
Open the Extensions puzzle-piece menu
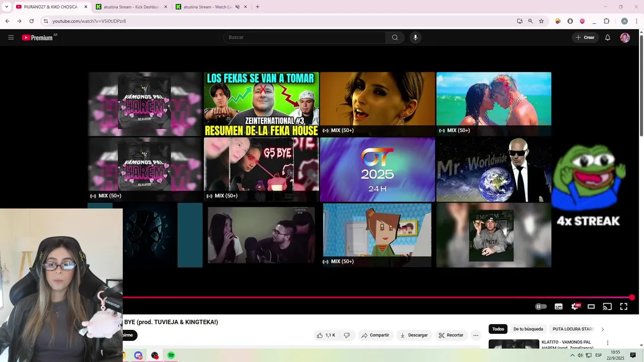606,21
